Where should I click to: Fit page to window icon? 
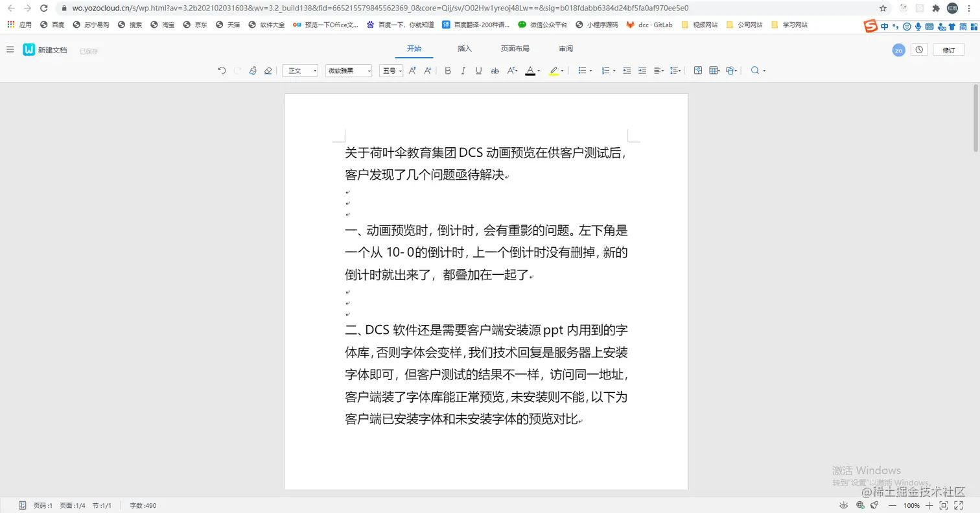tap(944, 505)
